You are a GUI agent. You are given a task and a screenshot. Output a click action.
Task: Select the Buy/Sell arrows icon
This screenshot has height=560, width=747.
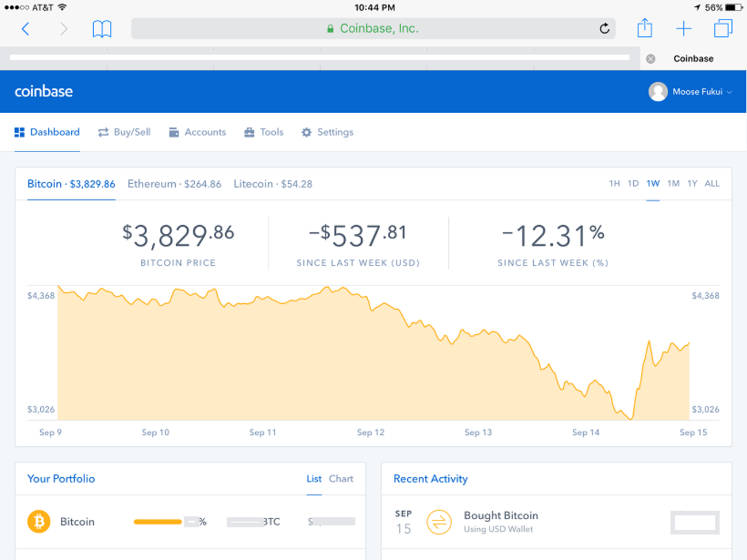point(102,132)
